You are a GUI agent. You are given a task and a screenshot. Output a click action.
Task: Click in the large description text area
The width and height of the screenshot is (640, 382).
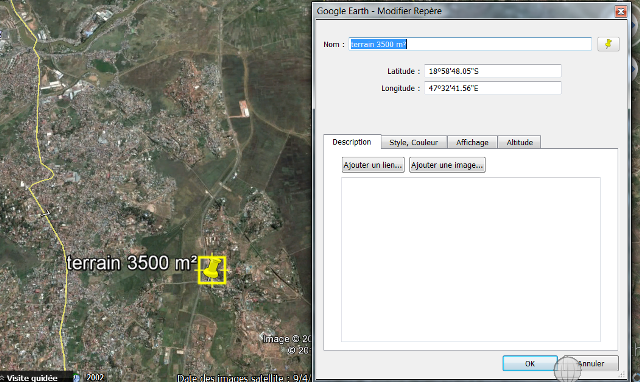tap(471, 259)
